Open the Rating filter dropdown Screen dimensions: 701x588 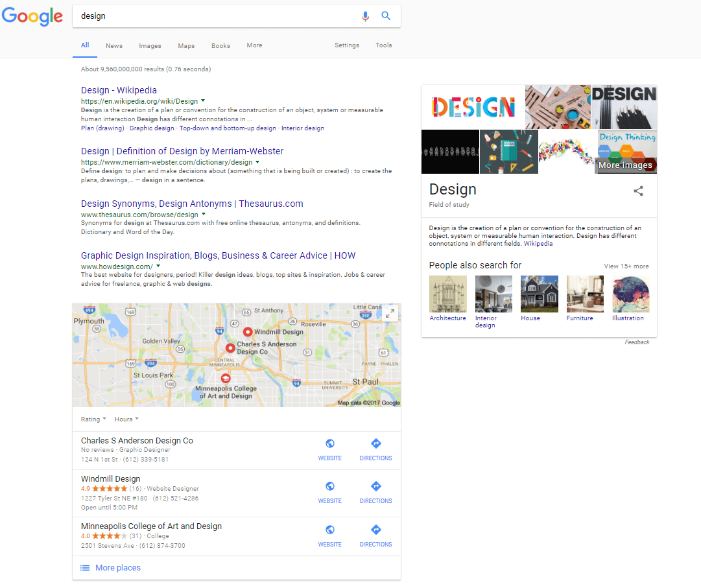click(93, 419)
